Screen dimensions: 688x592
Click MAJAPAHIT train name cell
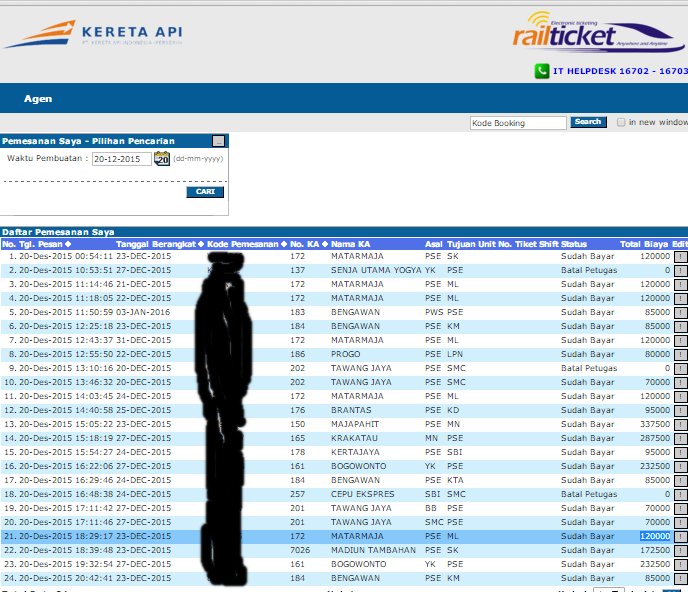[355, 424]
